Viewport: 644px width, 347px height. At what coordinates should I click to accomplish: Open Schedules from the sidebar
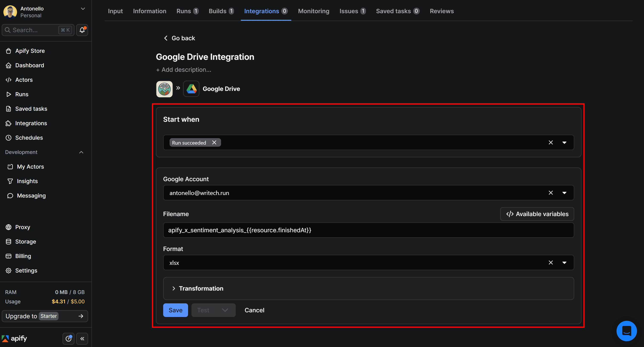tap(29, 138)
